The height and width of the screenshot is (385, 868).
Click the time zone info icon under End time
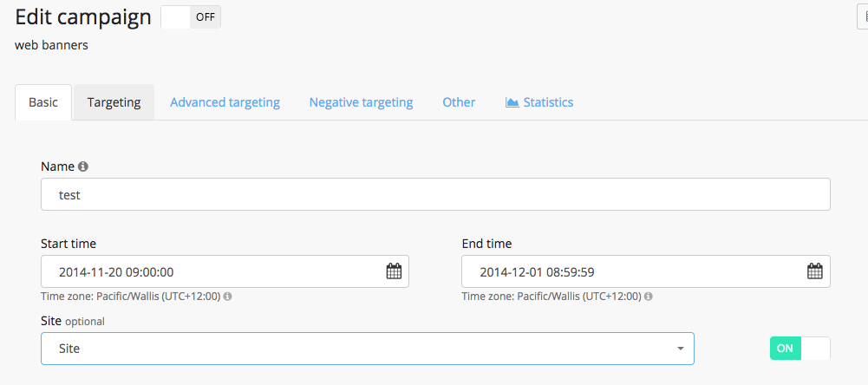click(x=649, y=297)
